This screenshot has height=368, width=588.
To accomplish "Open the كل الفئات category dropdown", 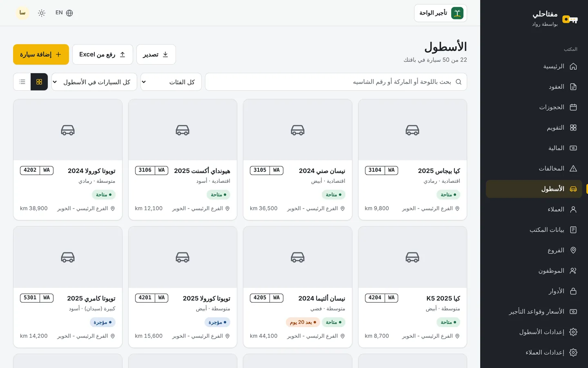I will click(x=171, y=82).
